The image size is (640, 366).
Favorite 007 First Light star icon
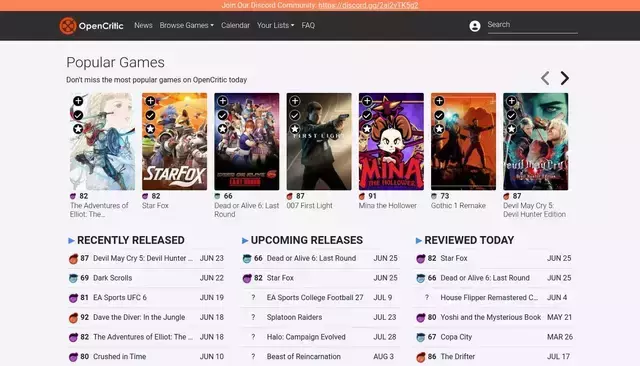(295, 129)
